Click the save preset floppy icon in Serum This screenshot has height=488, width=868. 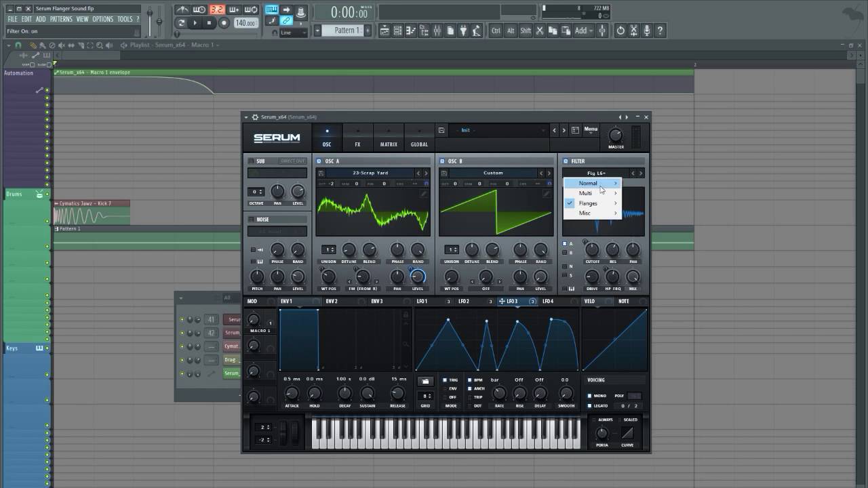click(441, 130)
